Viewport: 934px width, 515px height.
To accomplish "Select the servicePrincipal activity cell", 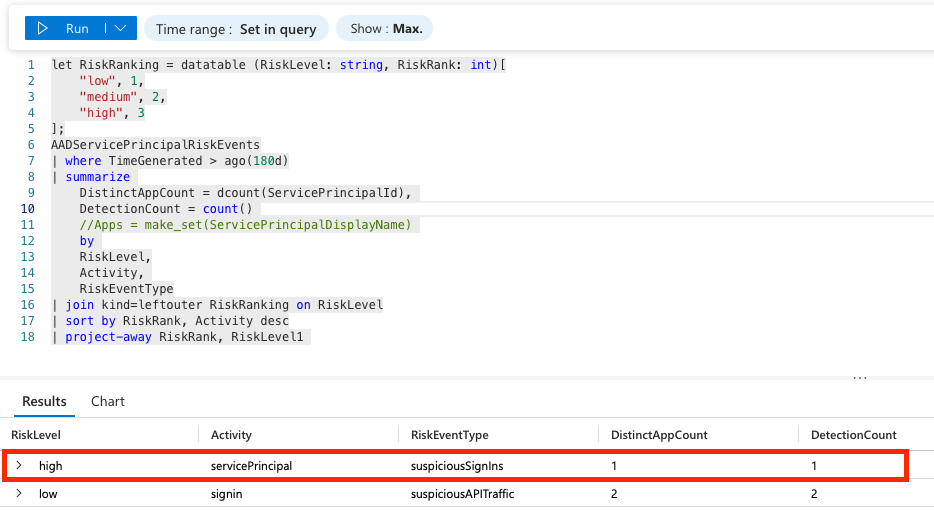I will (x=251, y=466).
